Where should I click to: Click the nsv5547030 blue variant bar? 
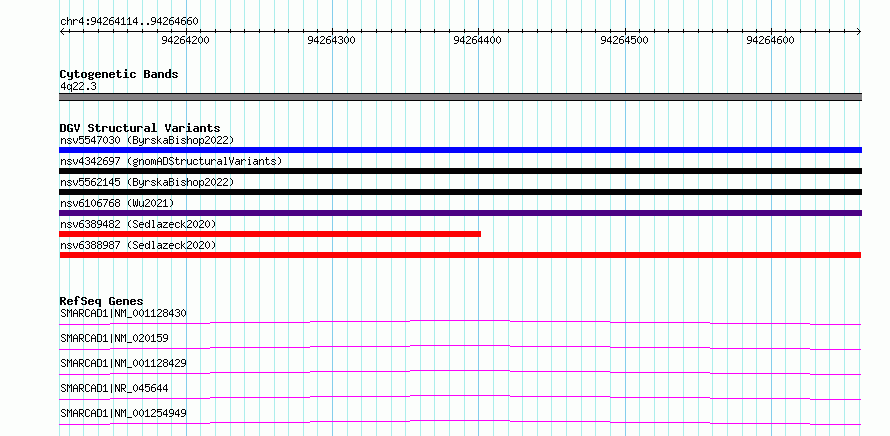[460, 150]
